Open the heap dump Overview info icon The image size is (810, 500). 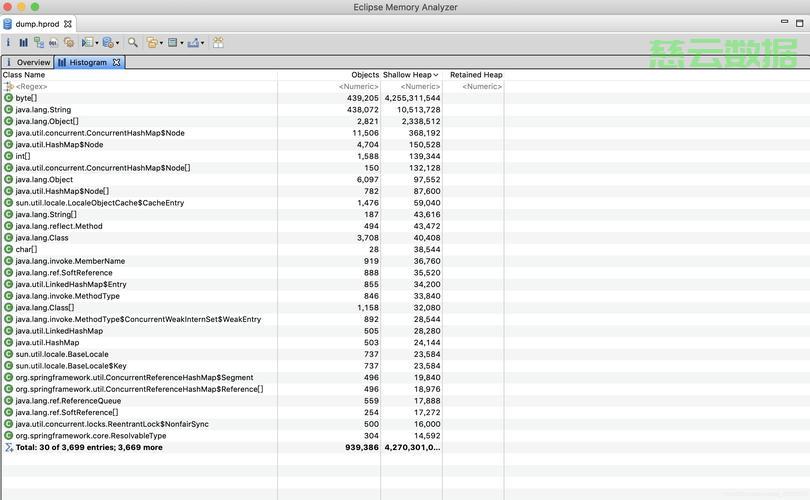(x=8, y=43)
